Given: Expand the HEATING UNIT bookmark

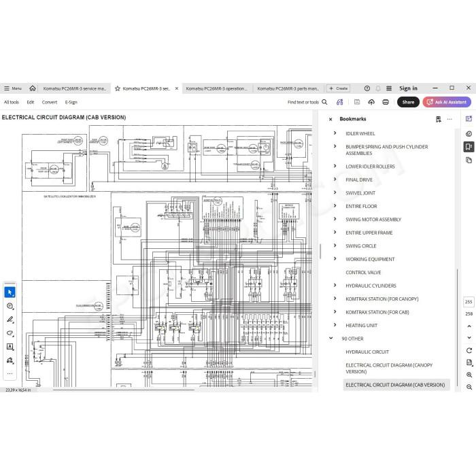Looking at the screenshot, I should 335,325.
